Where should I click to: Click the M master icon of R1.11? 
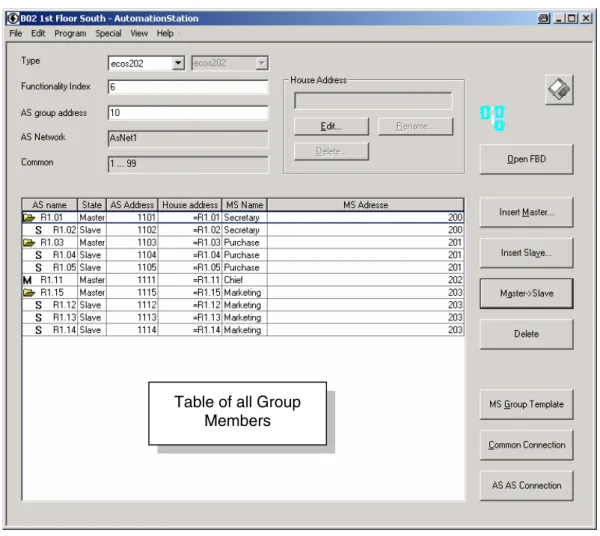coord(27,280)
